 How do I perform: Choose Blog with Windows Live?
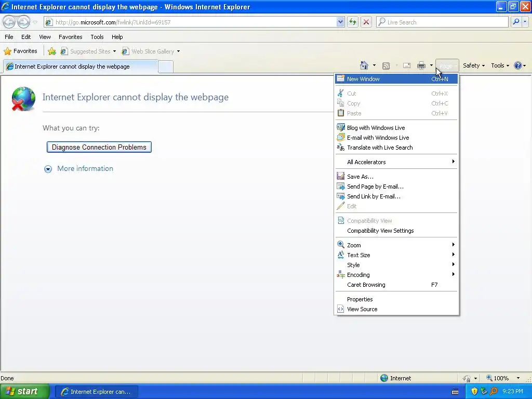coord(396,128)
